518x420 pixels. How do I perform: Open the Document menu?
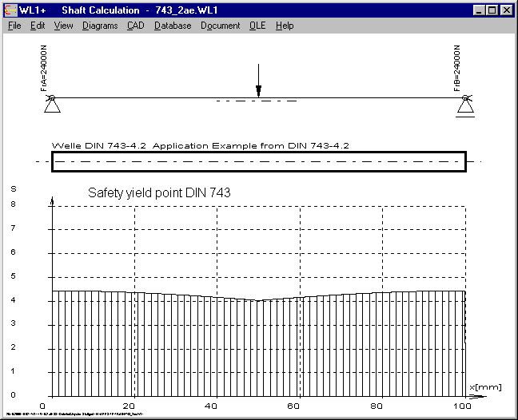pyautogui.click(x=220, y=26)
